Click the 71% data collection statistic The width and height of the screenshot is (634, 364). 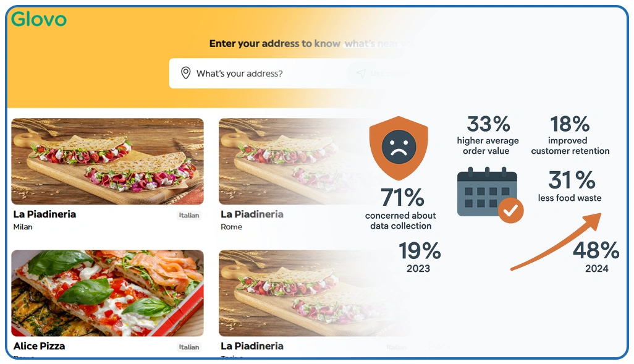pos(402,198)
